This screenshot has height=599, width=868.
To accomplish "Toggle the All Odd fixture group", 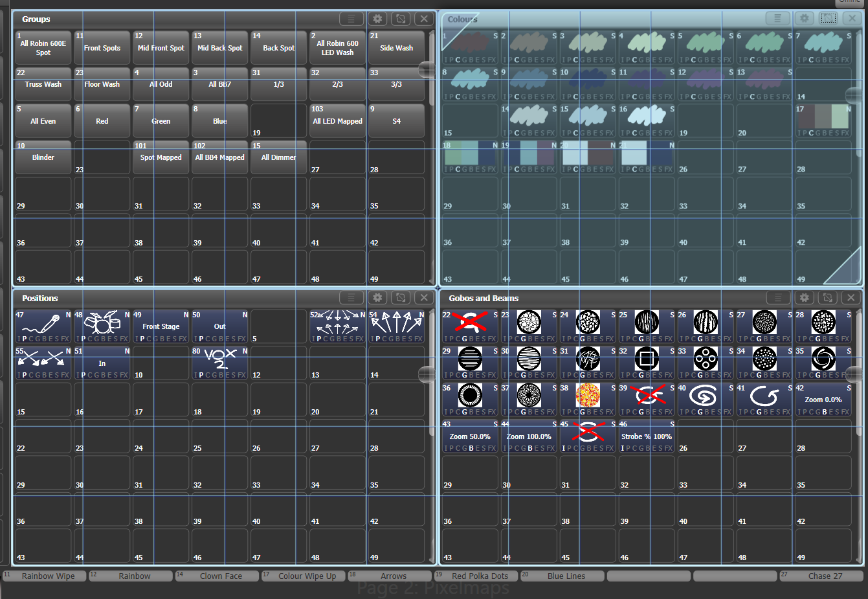I will pyautogui.click(x=161, y=84).
